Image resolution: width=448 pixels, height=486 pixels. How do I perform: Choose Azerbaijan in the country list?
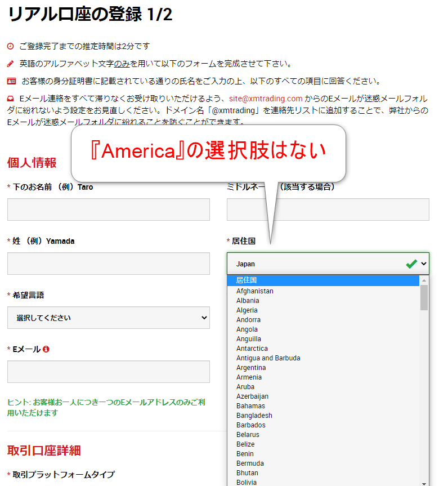[x=323, y=396]
